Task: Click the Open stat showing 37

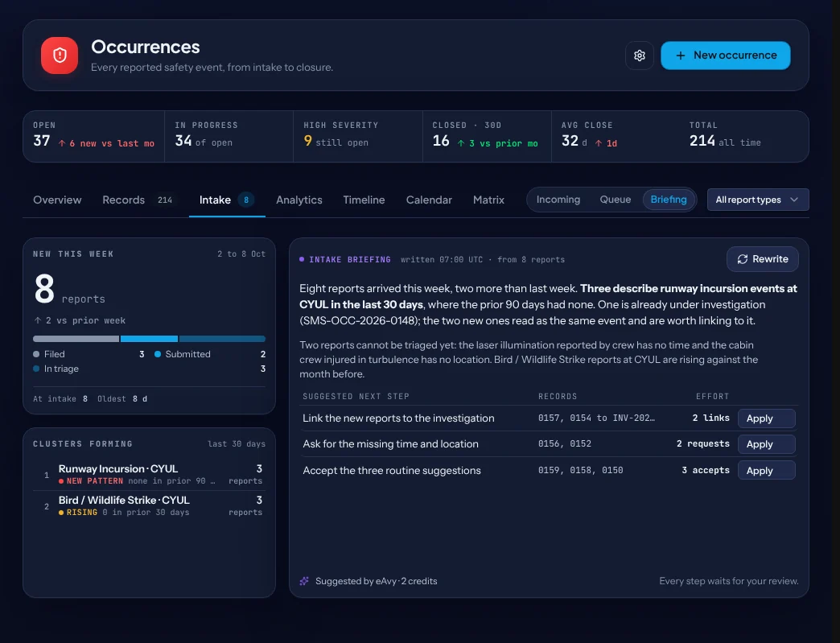Action: (x=94, y=136)
